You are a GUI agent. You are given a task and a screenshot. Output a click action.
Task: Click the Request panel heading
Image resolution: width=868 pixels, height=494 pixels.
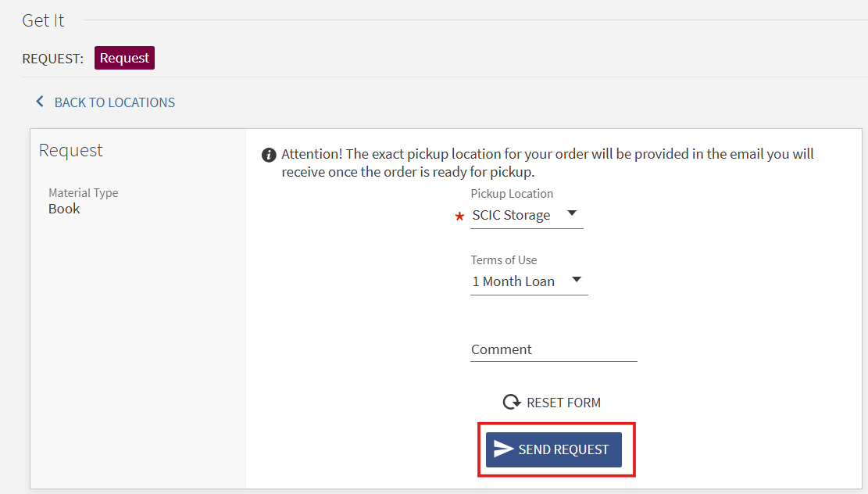tap(71, 150)
